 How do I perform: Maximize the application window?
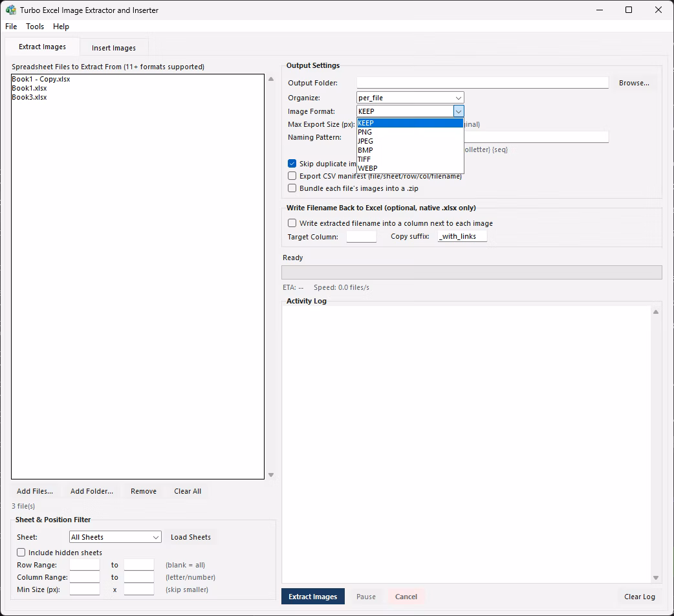(629, 10)
